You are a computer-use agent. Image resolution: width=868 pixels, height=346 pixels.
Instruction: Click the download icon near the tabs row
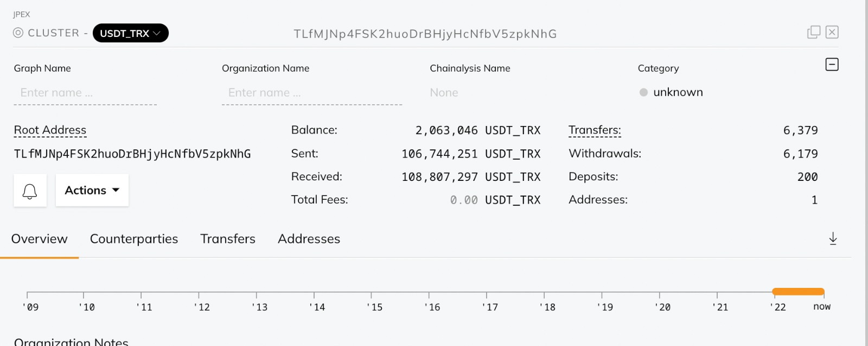[833, 238]
